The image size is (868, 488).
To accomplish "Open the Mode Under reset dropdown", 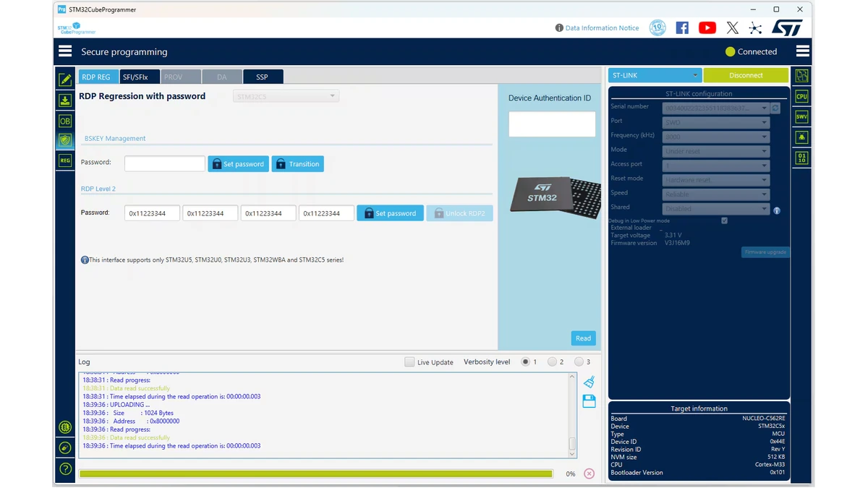I will click(x=715, y=151).
